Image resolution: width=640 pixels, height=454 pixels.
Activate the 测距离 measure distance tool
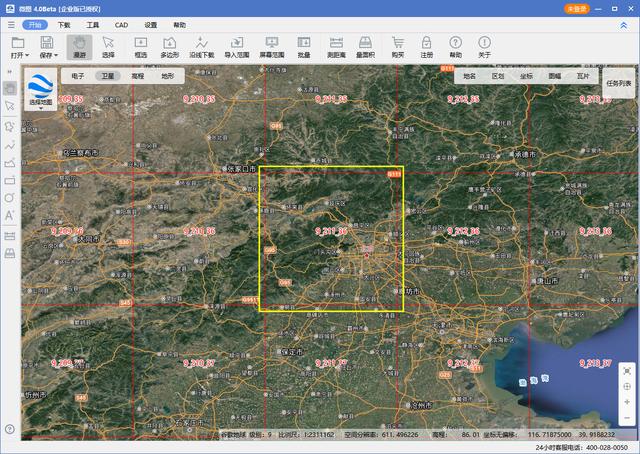[x=337, y=46]
